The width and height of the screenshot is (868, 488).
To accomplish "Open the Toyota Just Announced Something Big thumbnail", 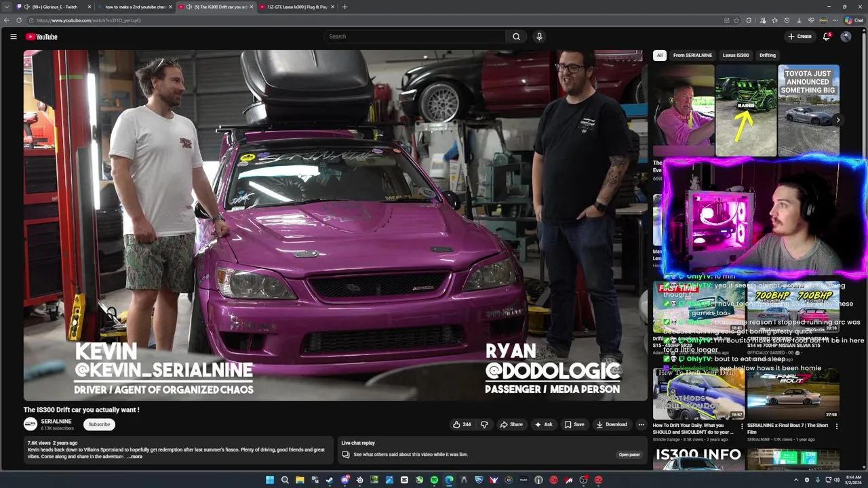I will point(808,111).
